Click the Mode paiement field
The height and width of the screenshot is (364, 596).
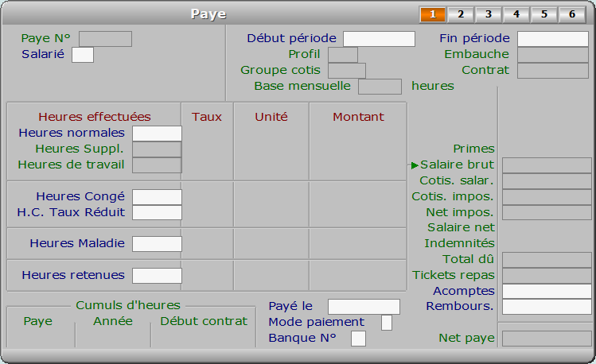387,323
